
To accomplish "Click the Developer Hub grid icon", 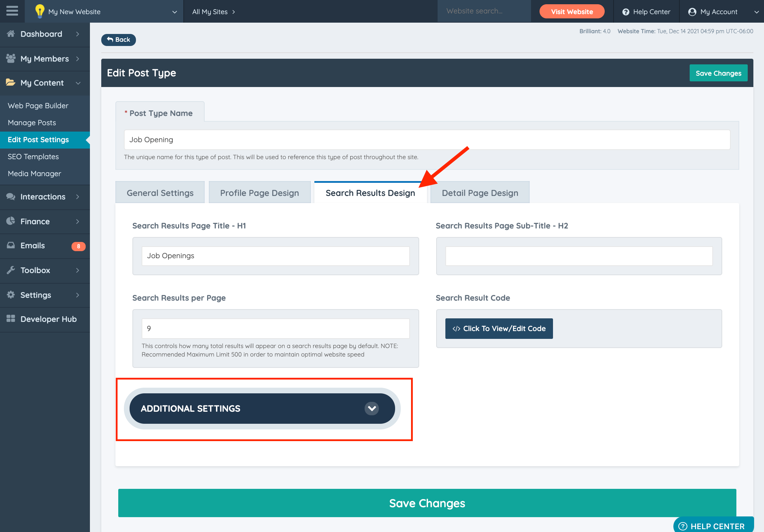I will 11,319.
